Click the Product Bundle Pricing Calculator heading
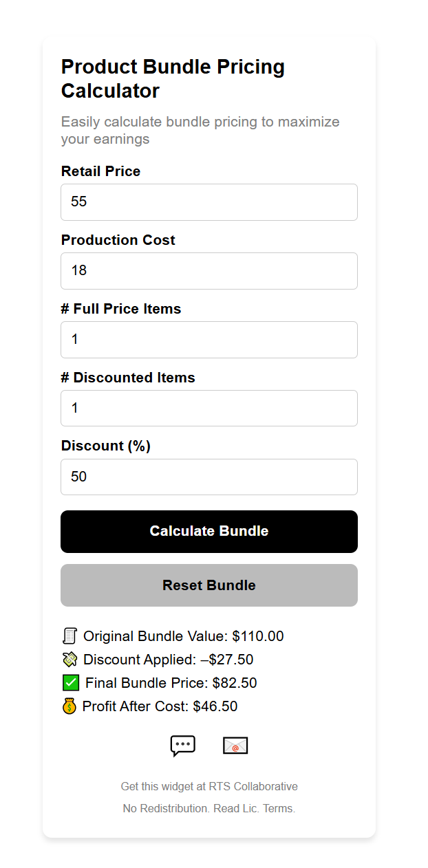 (173, 78)
